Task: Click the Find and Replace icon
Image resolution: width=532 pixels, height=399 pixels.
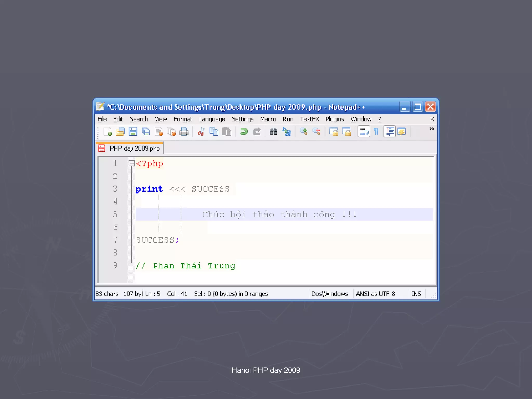Action: coord(287,132)
